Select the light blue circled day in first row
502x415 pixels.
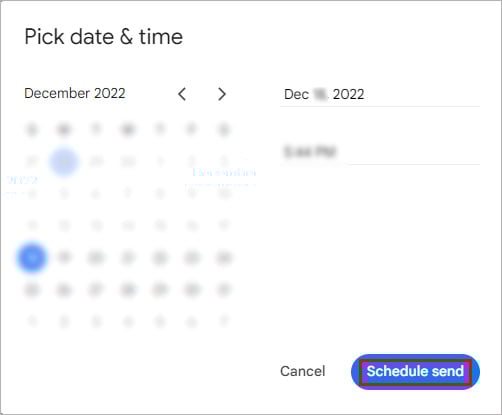(x=64, y=162)
